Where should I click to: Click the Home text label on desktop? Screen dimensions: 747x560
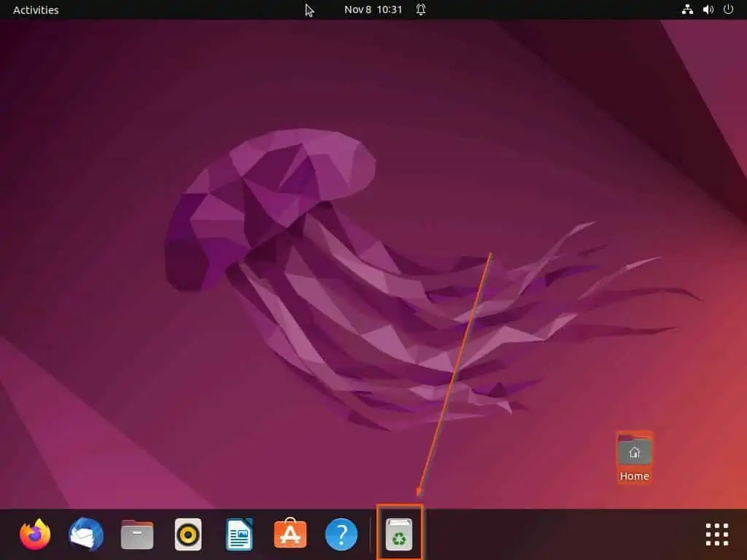634,476
